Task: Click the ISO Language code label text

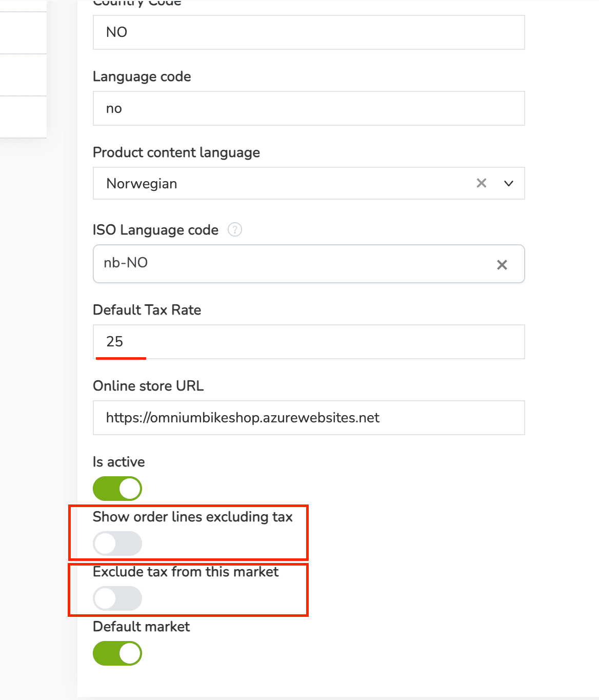Action: [x=155, y=230]
